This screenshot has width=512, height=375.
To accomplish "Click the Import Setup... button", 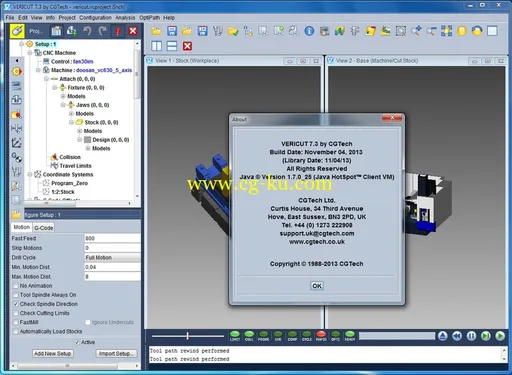I will point(117,353).
